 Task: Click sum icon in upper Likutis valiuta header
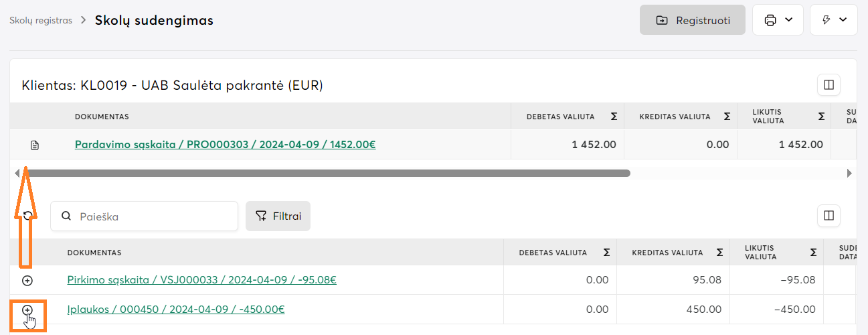(x=821, y=117)
